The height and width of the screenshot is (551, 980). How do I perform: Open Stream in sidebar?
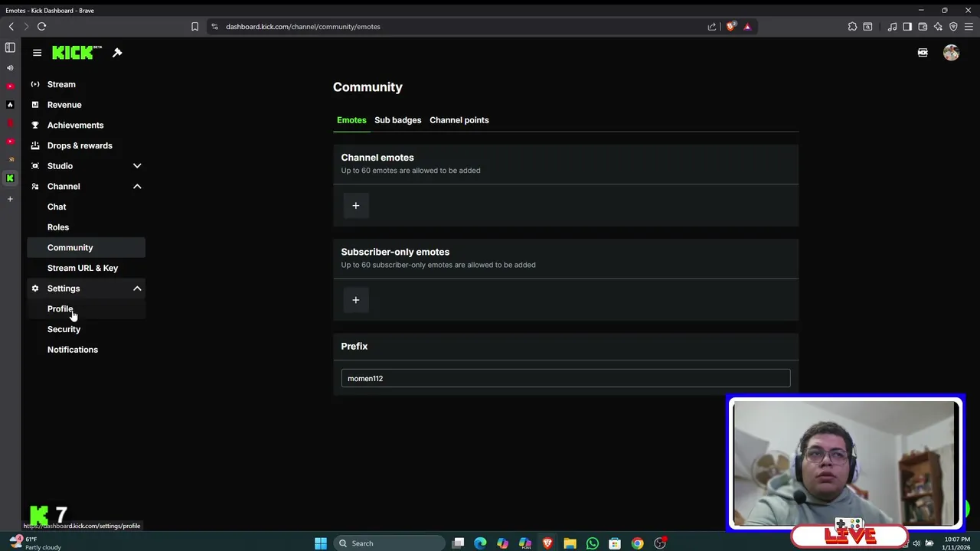coord(86,84)
